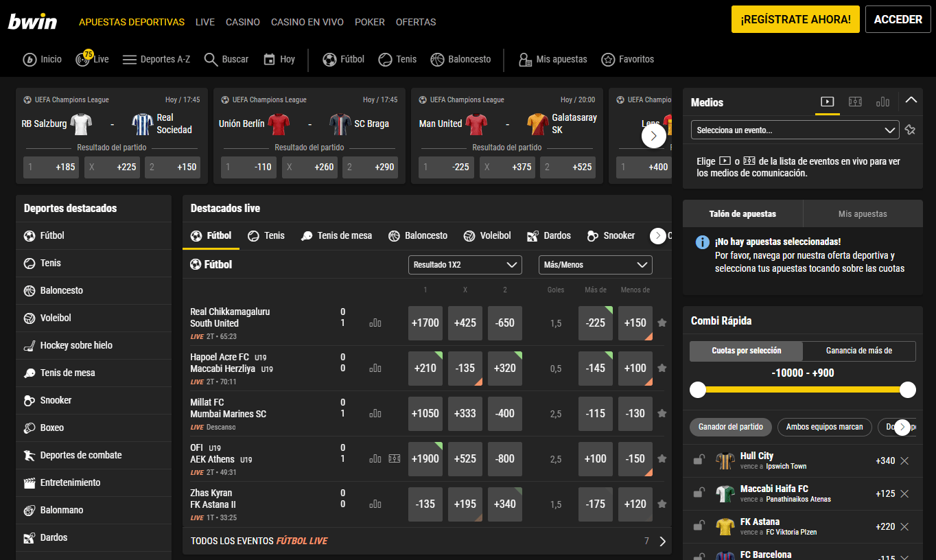Pin the Medios panel with pin icon
This screenshot has width=936, height=560.
(910, 130)
